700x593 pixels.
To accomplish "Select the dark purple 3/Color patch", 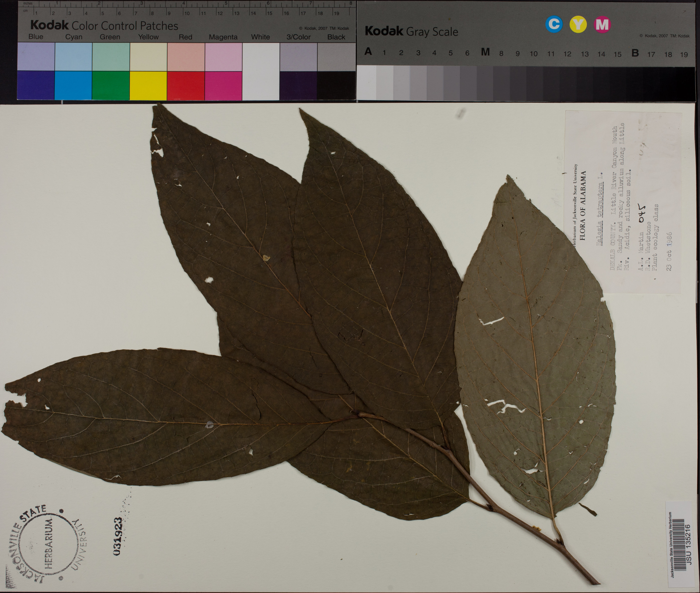I will (298, 85).
